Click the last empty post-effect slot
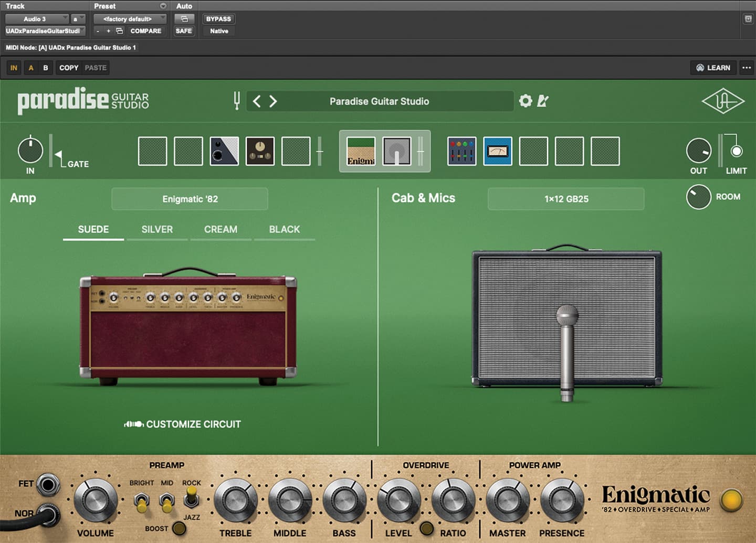Image resolution: width=756 pixels, height=543 pixels. [605, 151]
